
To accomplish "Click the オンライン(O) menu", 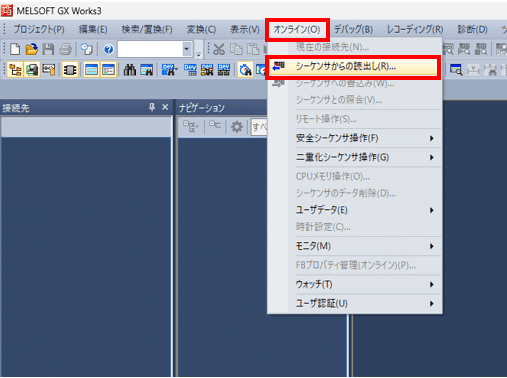I will (297, 30).
